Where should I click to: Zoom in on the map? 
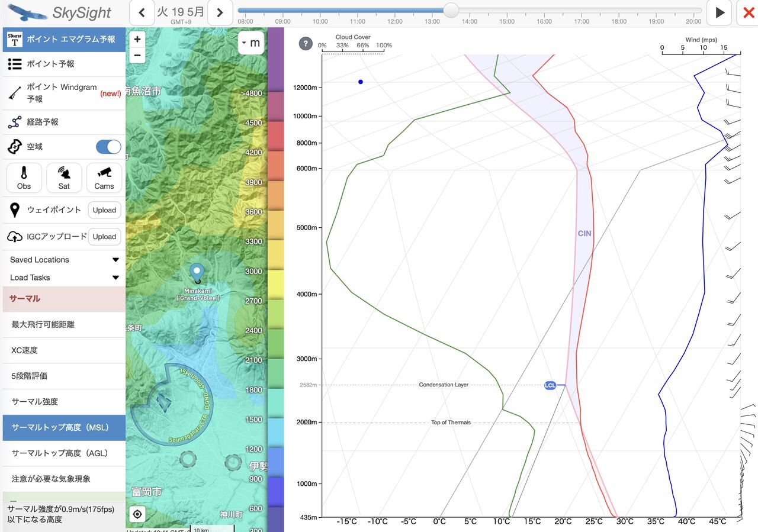coord(137,39)
